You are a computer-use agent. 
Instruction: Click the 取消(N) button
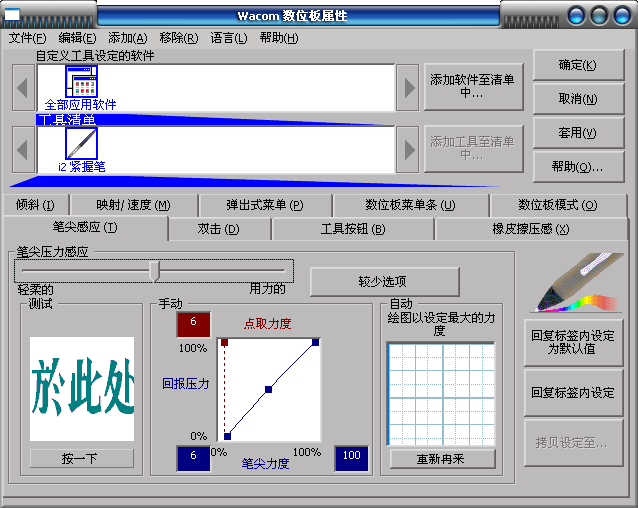click(578, 99)
